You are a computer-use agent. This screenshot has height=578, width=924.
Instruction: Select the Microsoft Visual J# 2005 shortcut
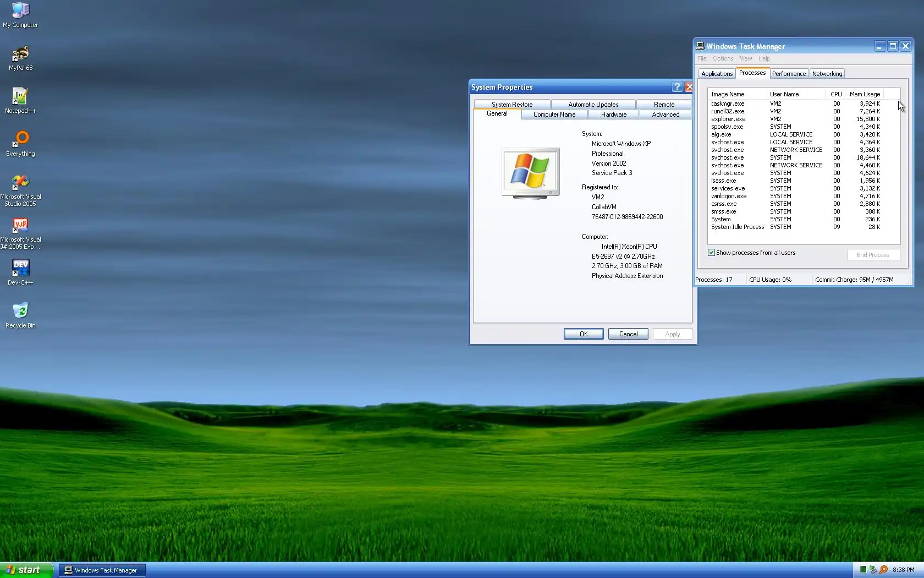coord(20,233)
